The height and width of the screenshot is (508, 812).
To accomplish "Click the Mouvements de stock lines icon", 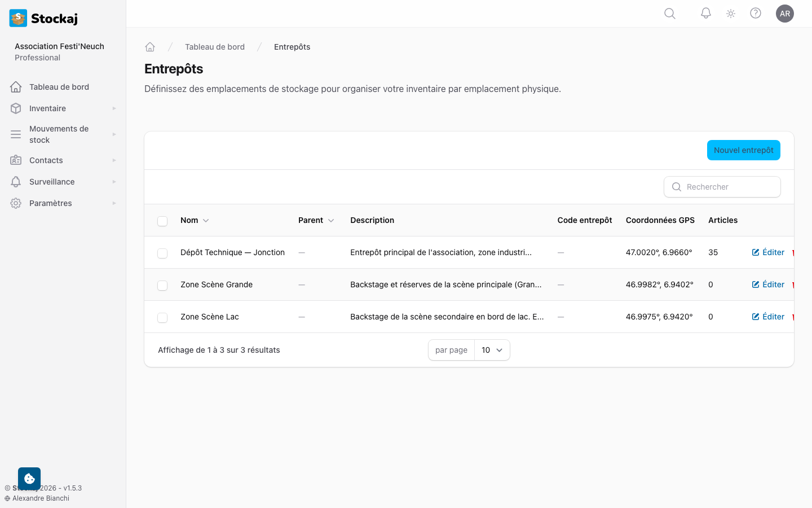I will [x=16, y=134].
